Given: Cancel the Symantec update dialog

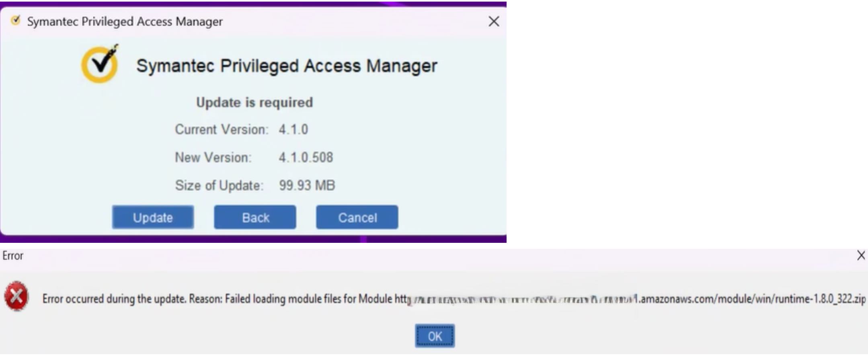Looking at the screenshot, I should click(x=357, y=217).
